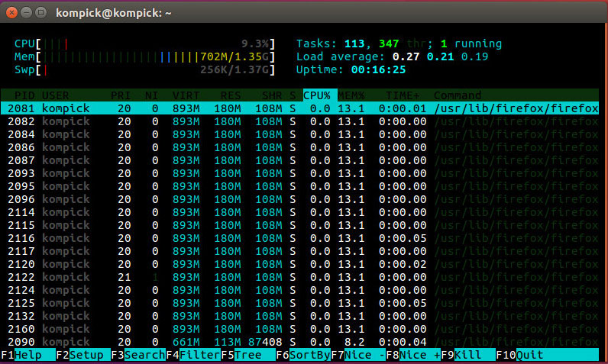The width and height of the screenshot is (608, 364).
Task: Select F8 Nice + to raise niceness
Action: pyautogui.click(x=414, y=355)
